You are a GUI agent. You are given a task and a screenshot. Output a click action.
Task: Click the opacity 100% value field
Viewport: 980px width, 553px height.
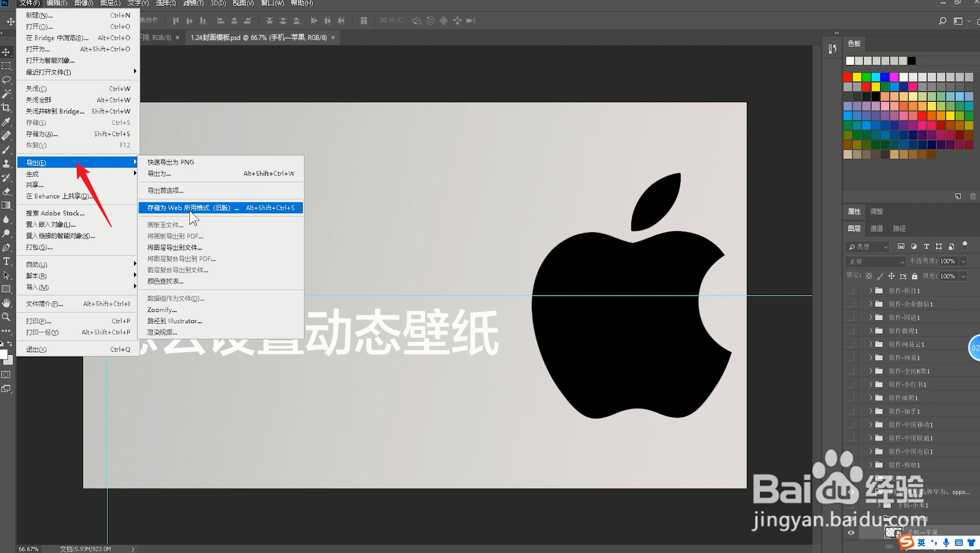tap(949, 261)
